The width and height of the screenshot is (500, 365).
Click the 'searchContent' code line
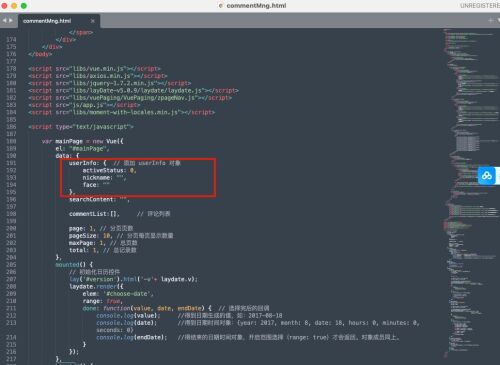[99, 199]
